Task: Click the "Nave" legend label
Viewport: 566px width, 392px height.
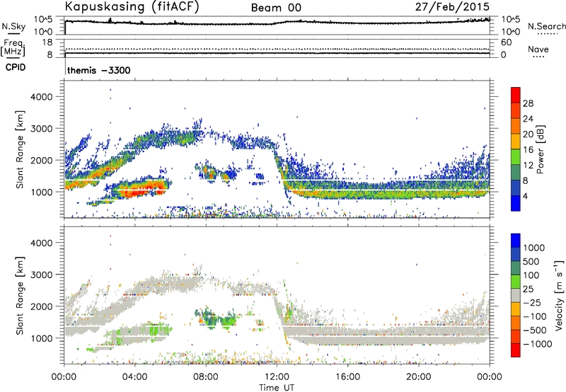Action: (538, 49)
